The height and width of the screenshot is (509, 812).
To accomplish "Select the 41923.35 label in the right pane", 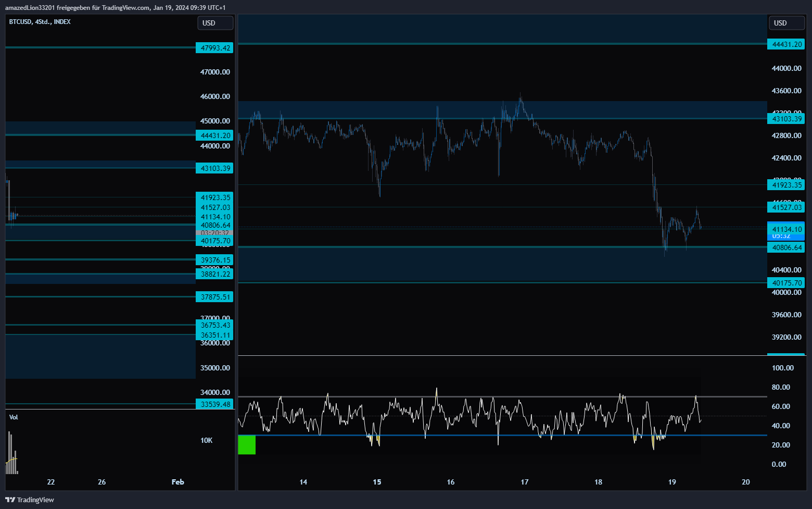I will 786,185.
